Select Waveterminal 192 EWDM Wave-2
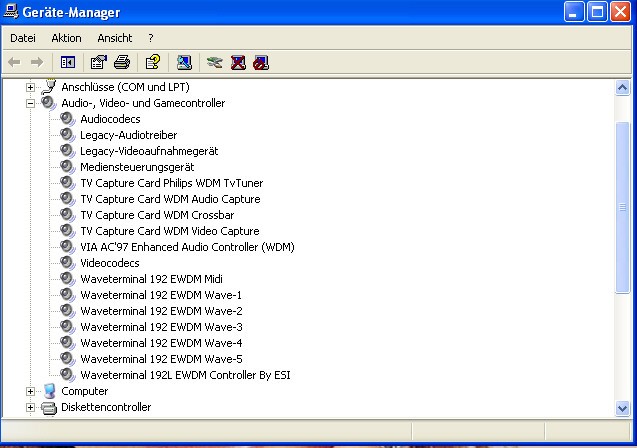Screen dimensions: 637x448 click(x=161, y=311)
